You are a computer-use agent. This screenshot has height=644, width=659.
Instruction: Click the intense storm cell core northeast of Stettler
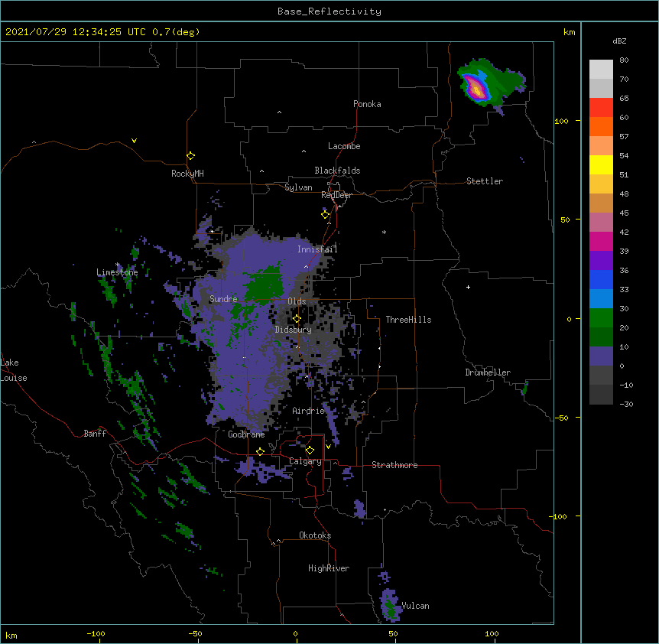coord(476,88)
